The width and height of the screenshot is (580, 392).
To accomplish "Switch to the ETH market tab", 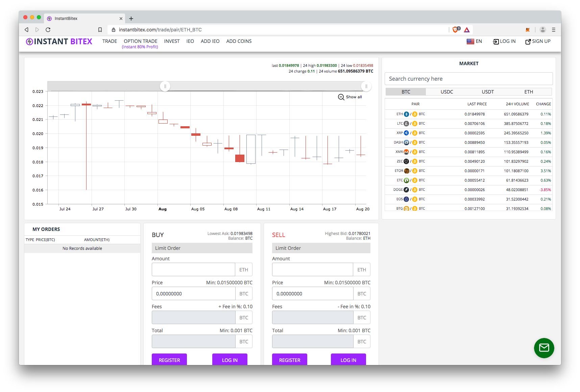I will point(529,92).
